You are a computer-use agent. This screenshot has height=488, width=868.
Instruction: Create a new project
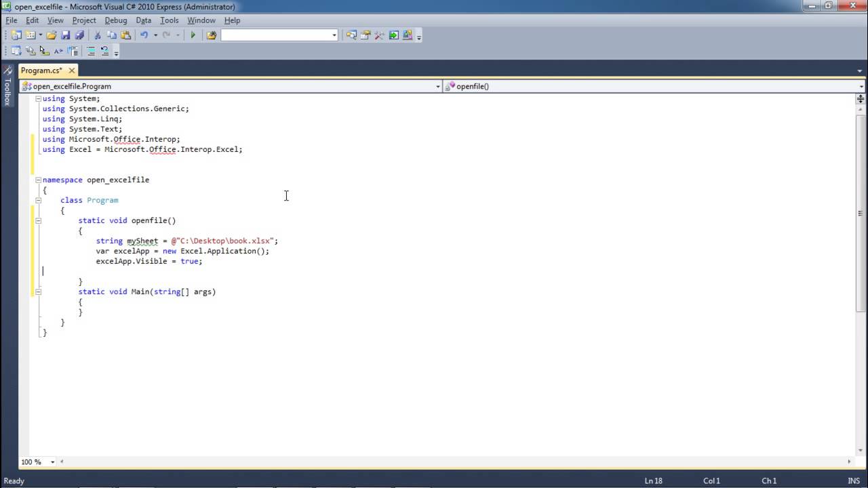15,35
